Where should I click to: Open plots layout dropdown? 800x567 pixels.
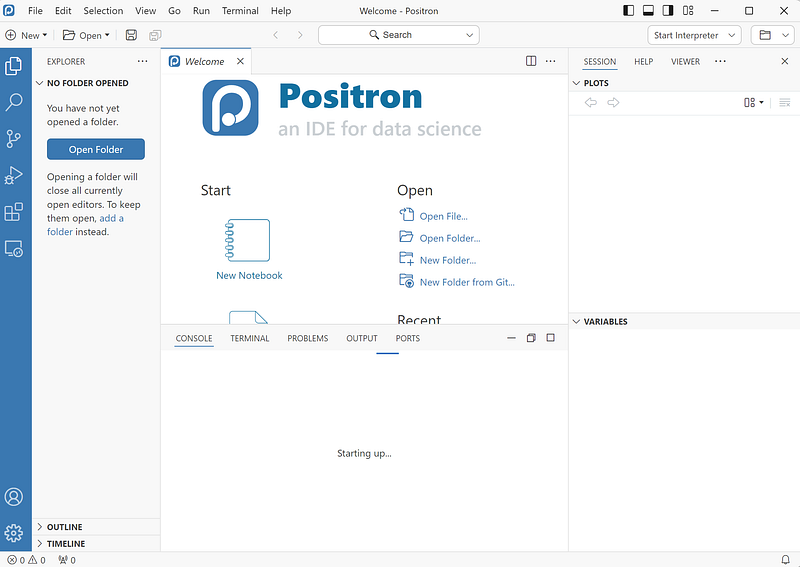pyautogui.click(x=754, y=103)
